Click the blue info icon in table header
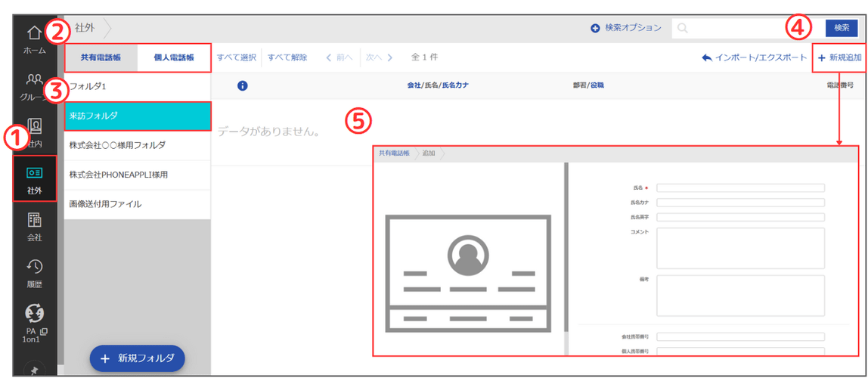868x378 pixels. (241, 85)
